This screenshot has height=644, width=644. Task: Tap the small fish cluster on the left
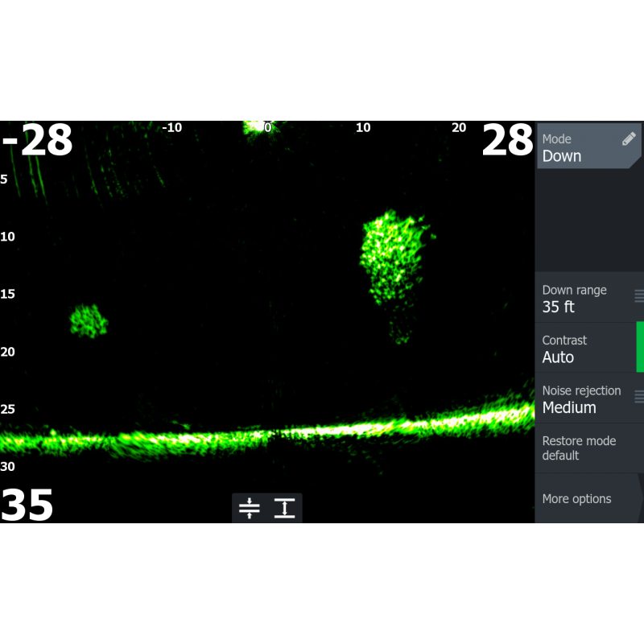tap(88, 320)
